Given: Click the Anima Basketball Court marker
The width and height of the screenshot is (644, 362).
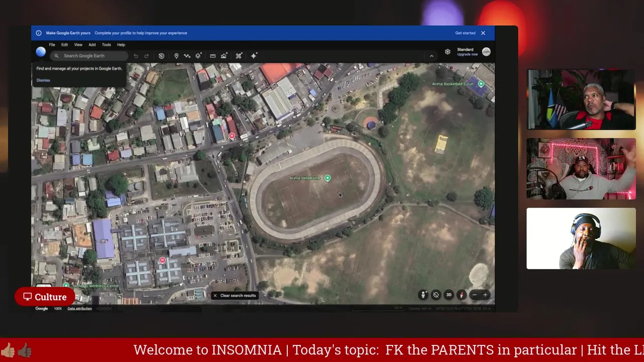Looking at the screenshot, I should point(481,84).
